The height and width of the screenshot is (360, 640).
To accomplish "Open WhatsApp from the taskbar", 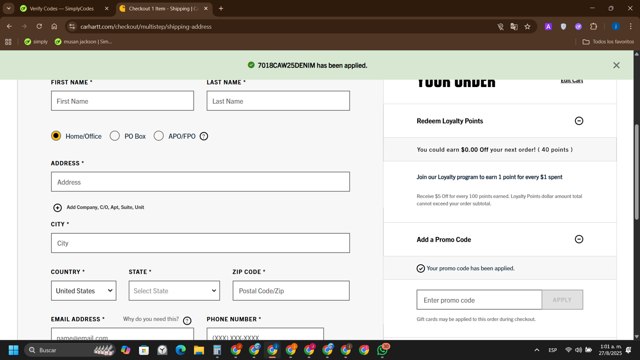I will [382, 350].
